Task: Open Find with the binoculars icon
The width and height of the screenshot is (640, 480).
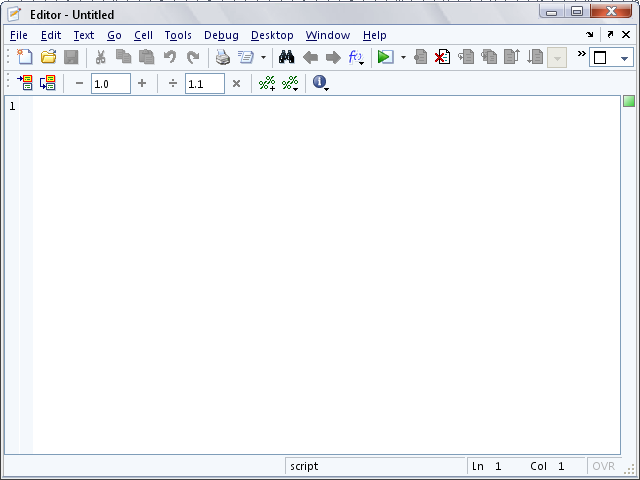Action: [x=286, y=58]
